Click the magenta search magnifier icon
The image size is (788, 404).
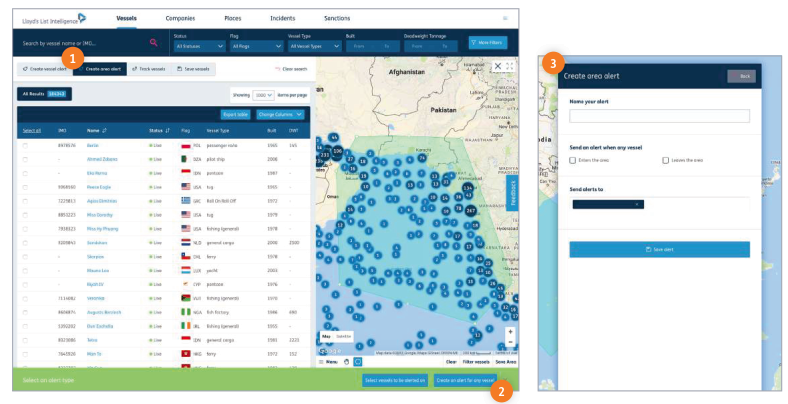coord(153,43)
